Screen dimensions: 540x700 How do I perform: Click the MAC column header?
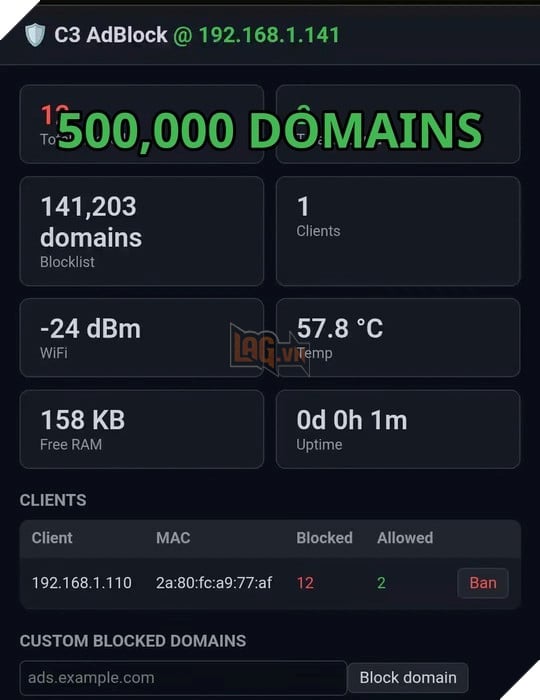click(173, 538)
